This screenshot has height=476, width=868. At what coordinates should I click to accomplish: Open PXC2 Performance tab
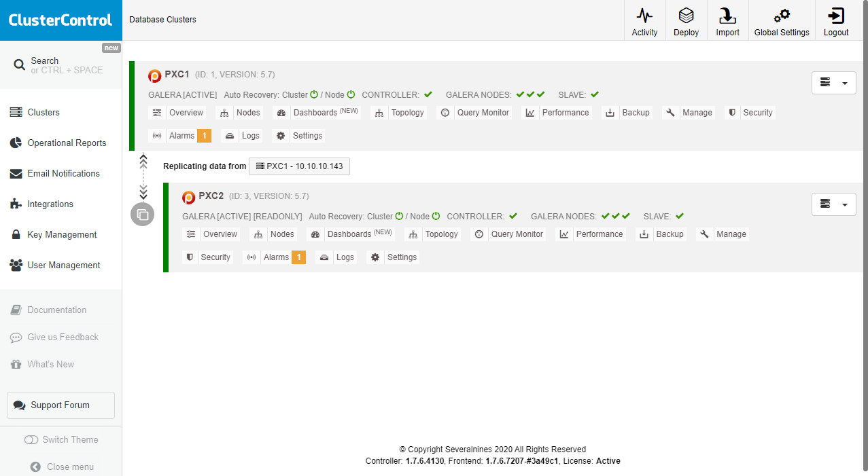[591, 234]
